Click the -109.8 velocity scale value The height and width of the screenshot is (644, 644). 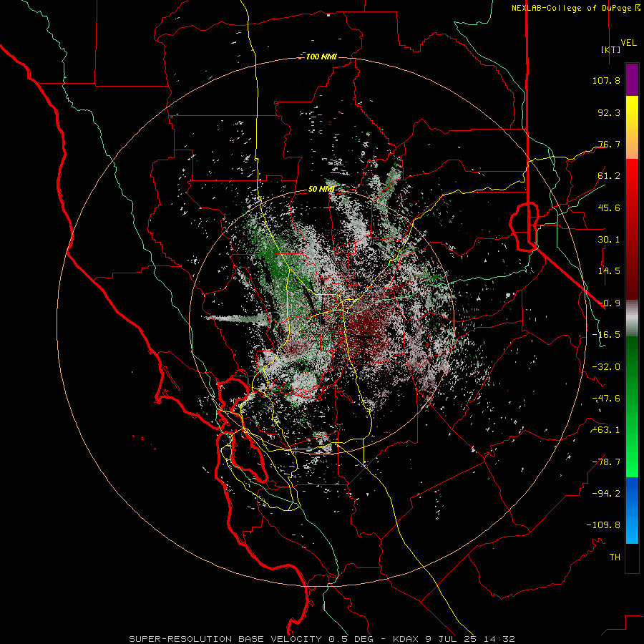pos(603,525)
